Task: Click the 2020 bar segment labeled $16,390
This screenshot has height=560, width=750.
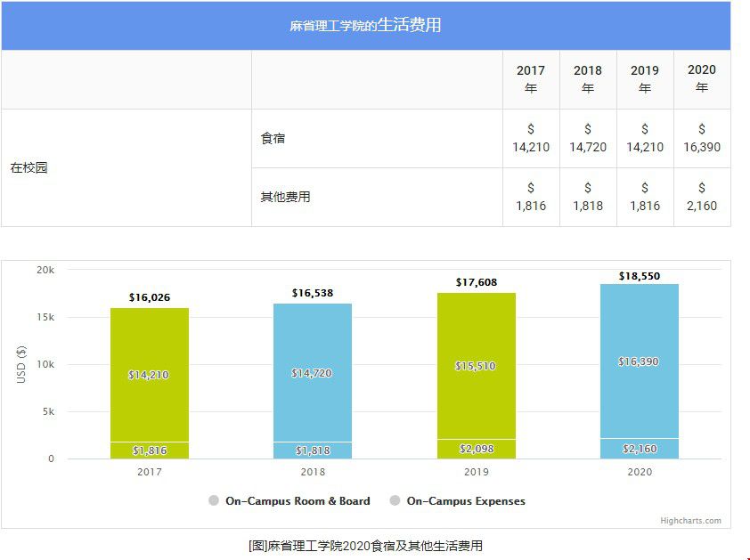Action: point(639,361)
